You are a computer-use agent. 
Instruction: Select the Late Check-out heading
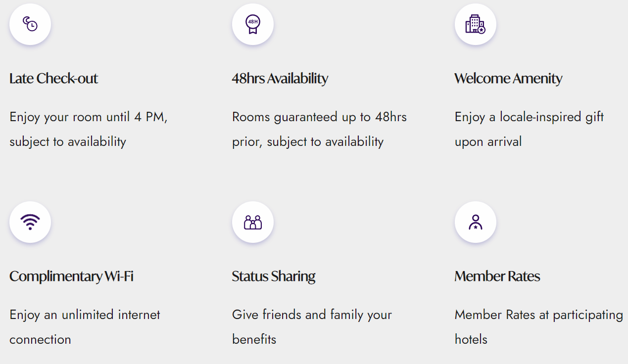[x=54, y=79]
